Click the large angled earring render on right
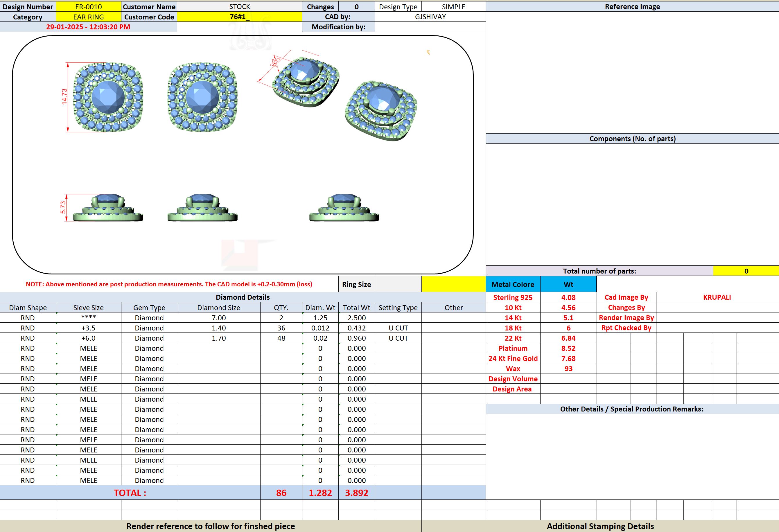 [x=381, y=111]
